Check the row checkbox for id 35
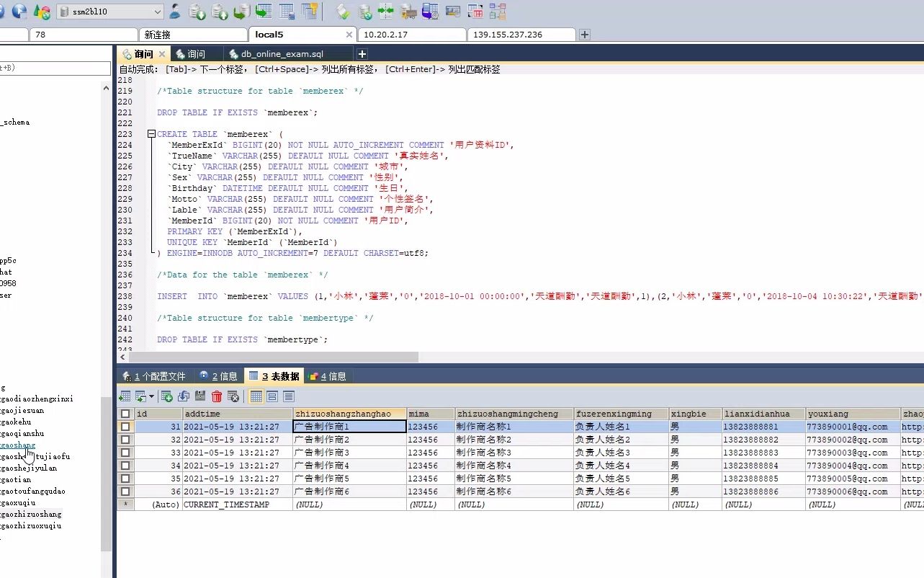 pos(125,479)
